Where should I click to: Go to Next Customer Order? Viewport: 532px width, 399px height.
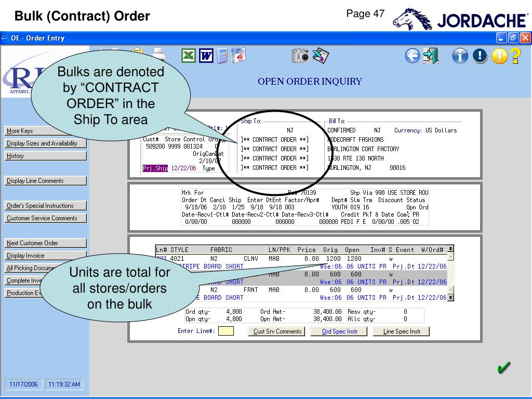(46, 243)
